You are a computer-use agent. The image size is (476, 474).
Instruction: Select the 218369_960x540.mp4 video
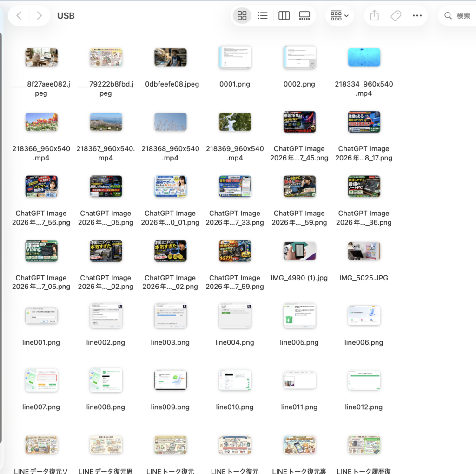click(x=235, y=122)
